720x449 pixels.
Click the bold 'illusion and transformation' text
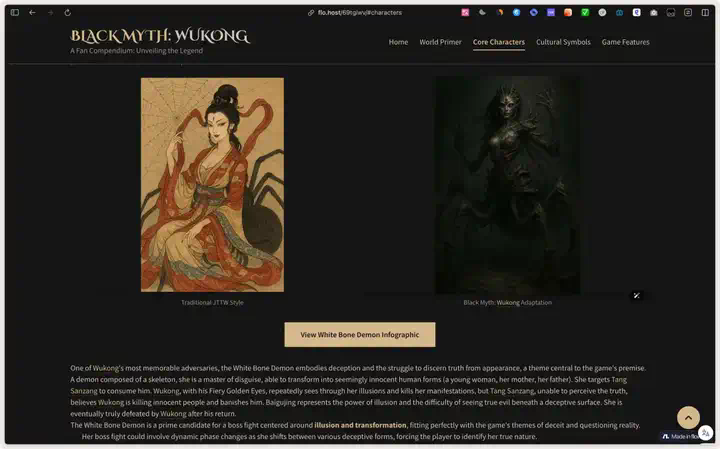(x=360, y=425)
